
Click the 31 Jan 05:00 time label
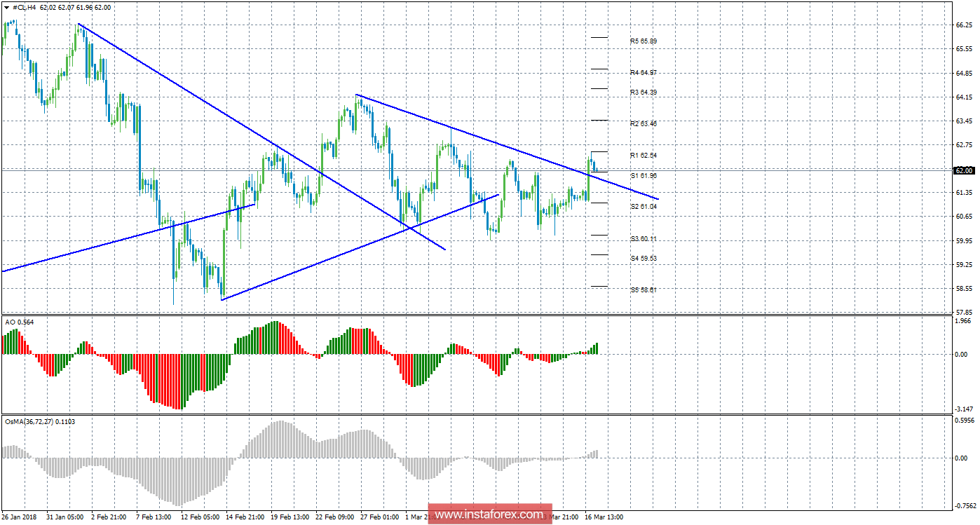(x=64, y=518)
